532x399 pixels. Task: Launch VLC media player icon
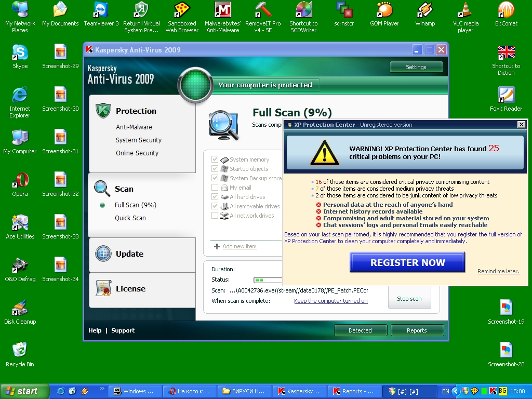point(465,17)
